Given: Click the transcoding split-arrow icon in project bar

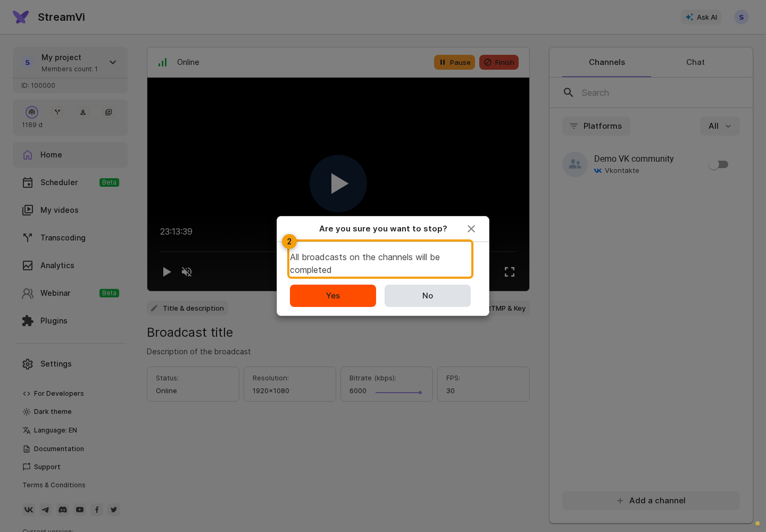Looking at the screenshot, I should point(57,112).
